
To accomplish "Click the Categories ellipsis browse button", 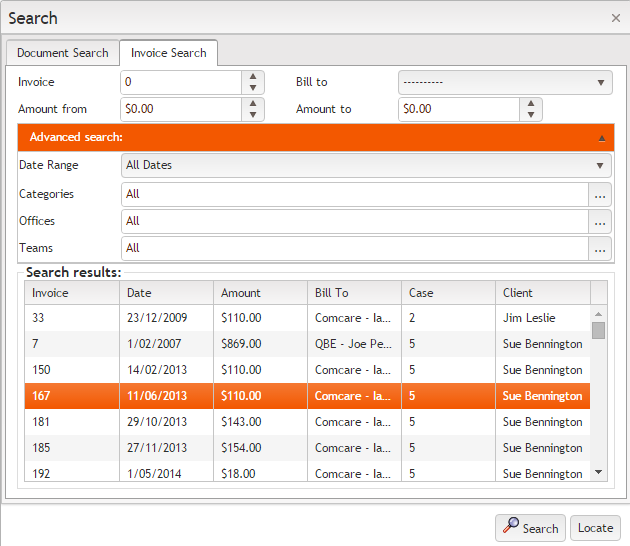I will (600, 195).
